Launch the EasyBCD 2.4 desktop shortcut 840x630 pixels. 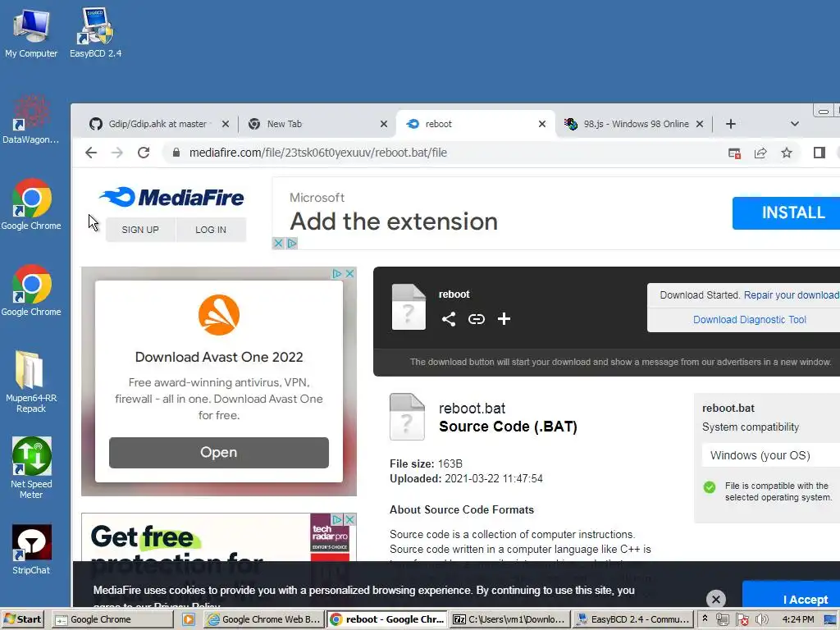95,33
